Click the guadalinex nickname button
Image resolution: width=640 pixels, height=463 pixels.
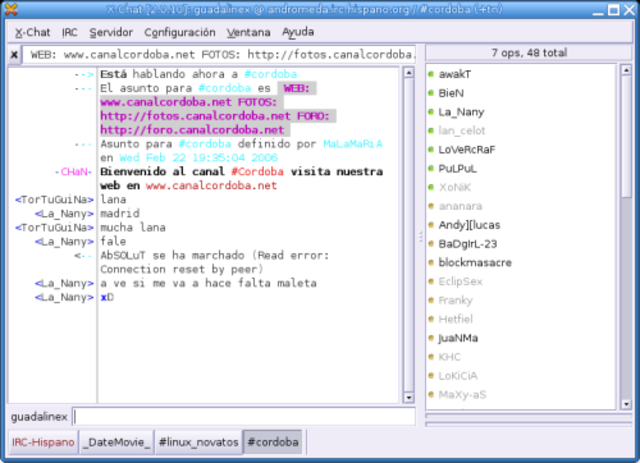point(39,417)
